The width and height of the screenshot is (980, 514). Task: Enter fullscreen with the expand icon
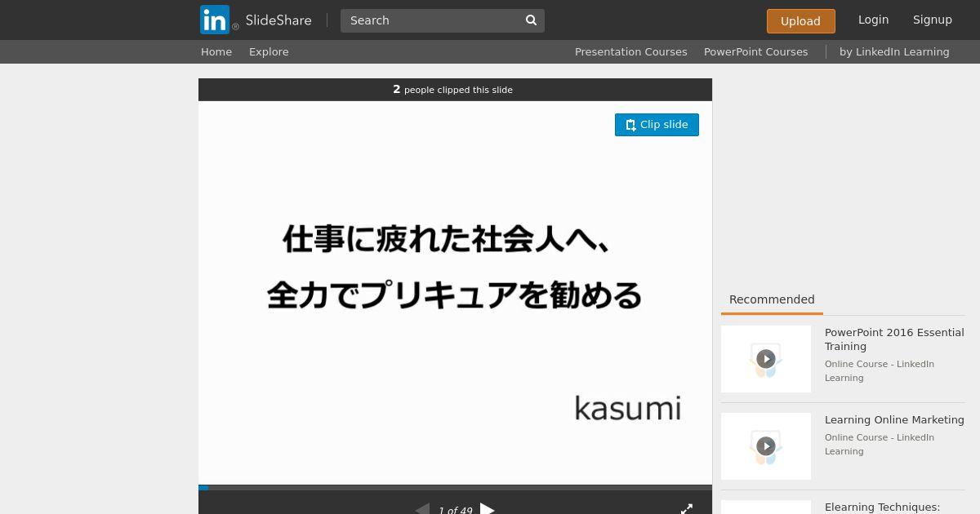pyautogui.click(x=687, y=509)
